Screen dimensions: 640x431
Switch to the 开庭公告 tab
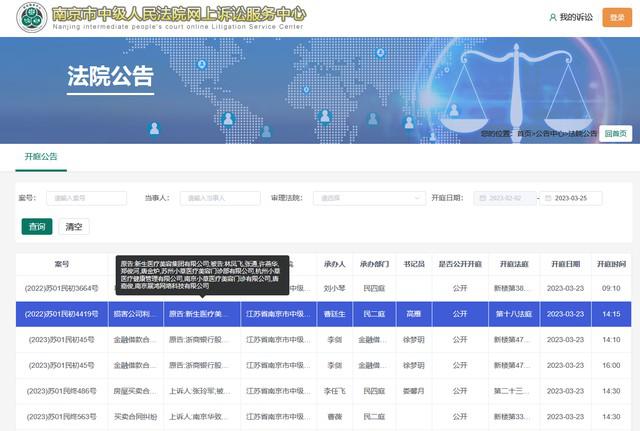click(41, 157)
